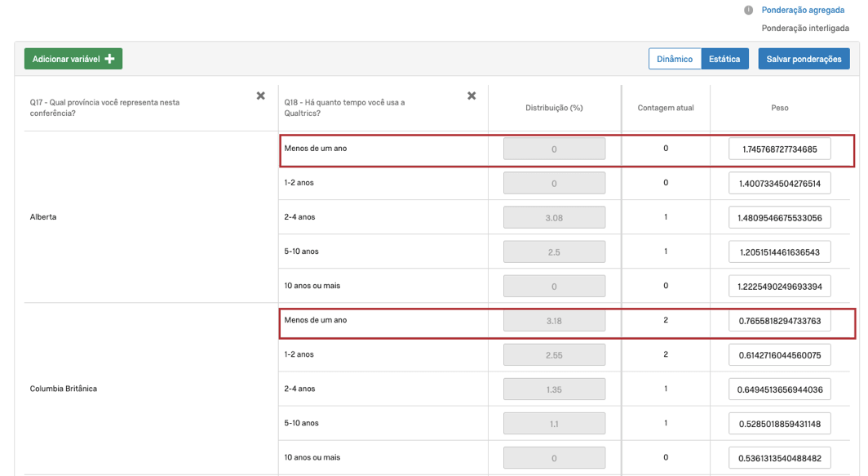868x476 pixels.
Task: Click the distribution field showing 3.18
Action: [x=554, y=321]
